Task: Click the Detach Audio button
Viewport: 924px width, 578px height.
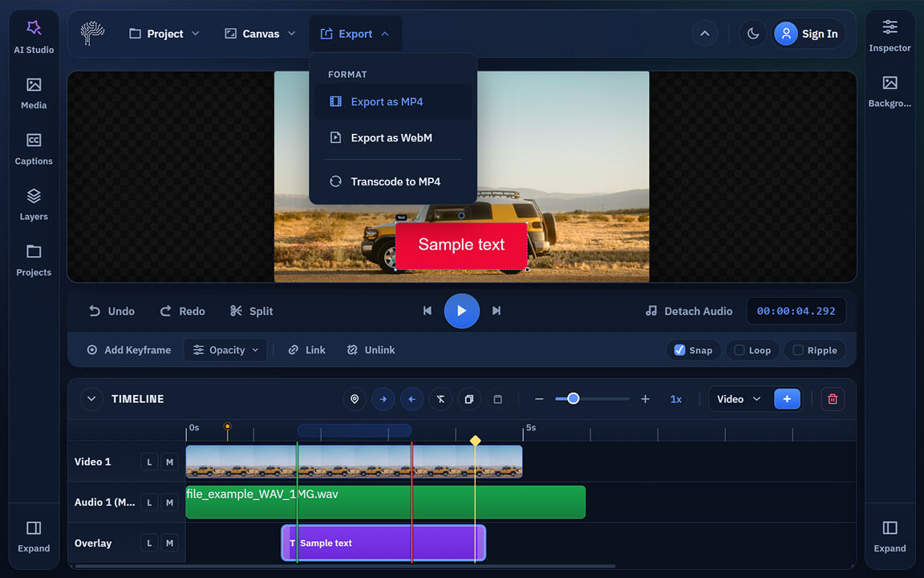Action: pyautogui.click(x=688, y=311)
